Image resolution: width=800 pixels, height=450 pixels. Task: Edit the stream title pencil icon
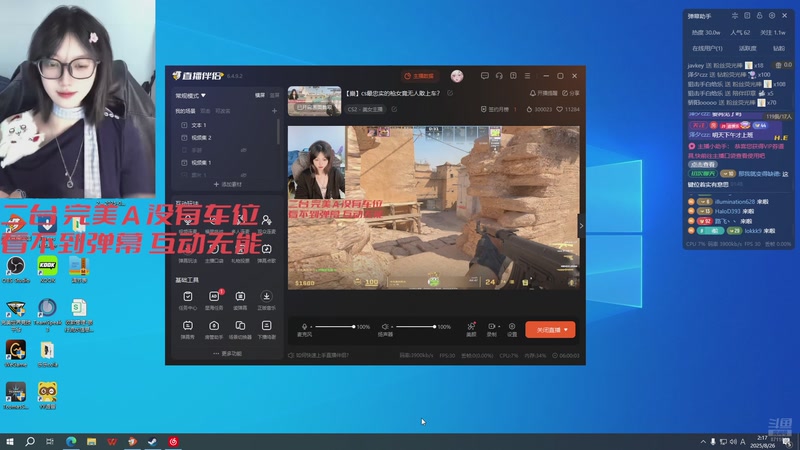450,93
